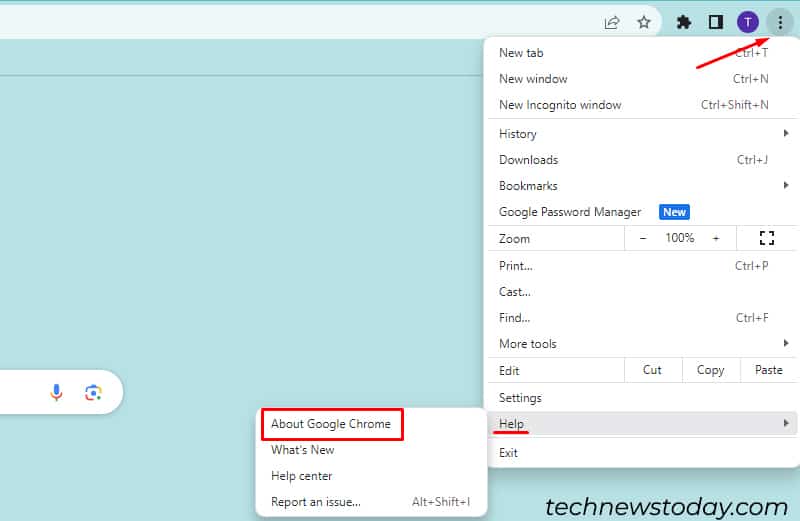Image resolution: width=800 pixels, height=521 pixels.
Task: Select About Google Chrome in Help submenu
Action: click(x=371, y=424)
